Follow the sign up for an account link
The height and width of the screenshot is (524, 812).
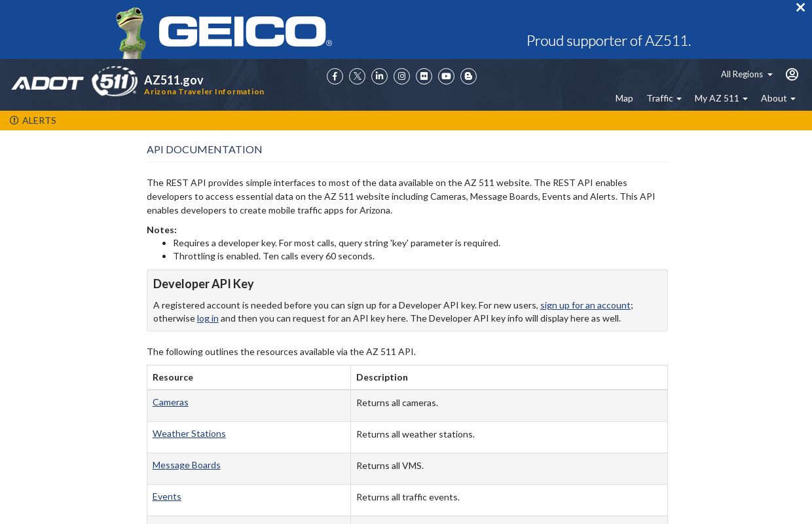(x=585, y=305)
